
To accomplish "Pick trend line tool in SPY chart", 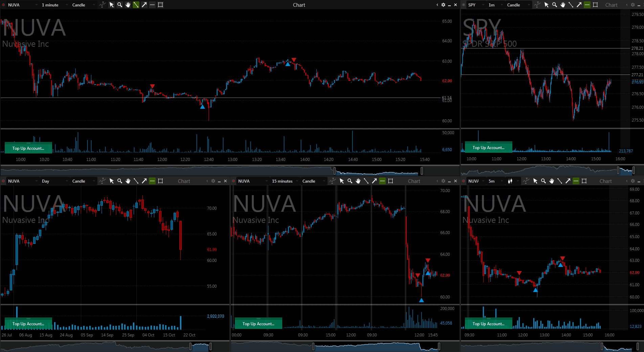I will click(571, 5).
